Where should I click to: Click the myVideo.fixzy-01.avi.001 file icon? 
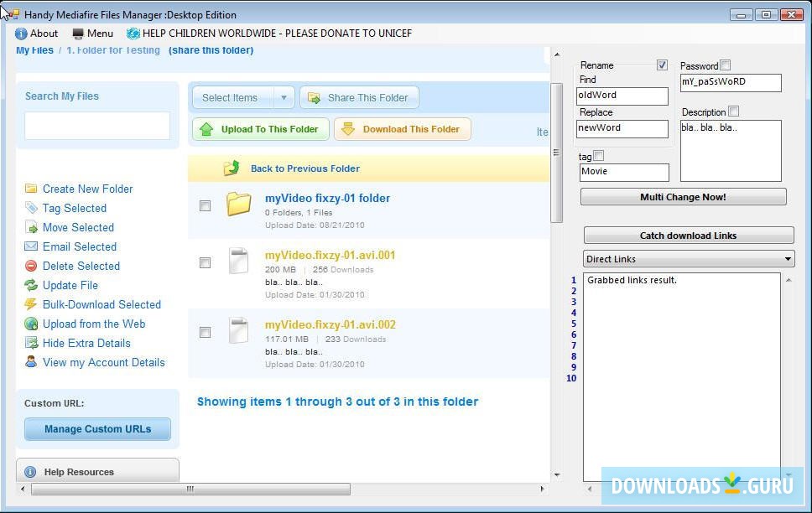pyautogui.click(x=239, y=261)
